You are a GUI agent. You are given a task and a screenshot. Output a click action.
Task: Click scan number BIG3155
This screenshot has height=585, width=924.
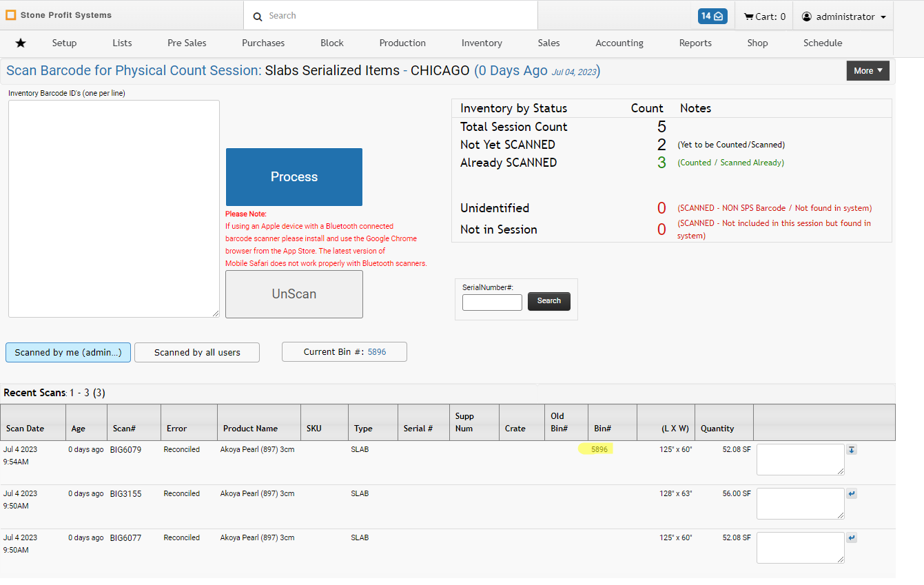(125, 494)
